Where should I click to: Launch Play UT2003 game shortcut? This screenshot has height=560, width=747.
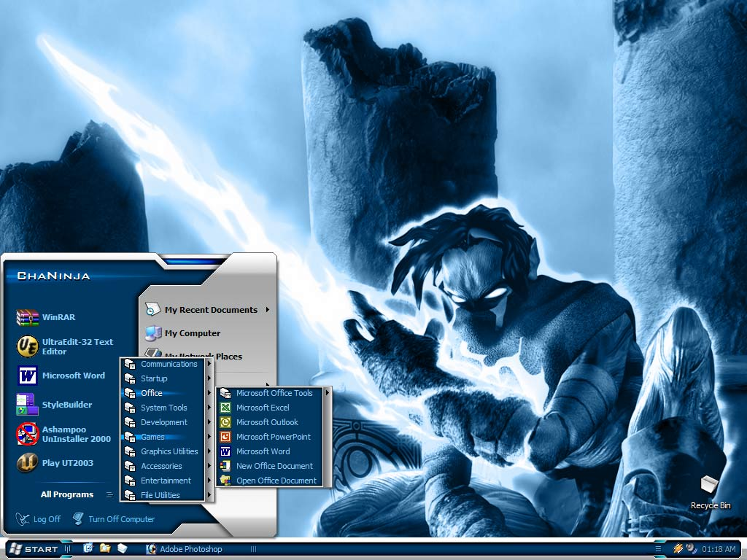click(55, 463)
